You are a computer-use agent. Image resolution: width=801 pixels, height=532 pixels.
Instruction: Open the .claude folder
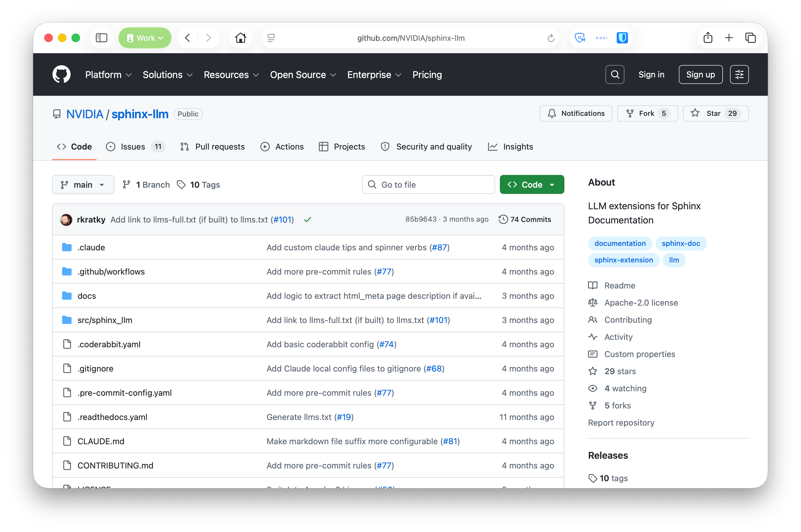pyautogui.click(x=91, y=247)
